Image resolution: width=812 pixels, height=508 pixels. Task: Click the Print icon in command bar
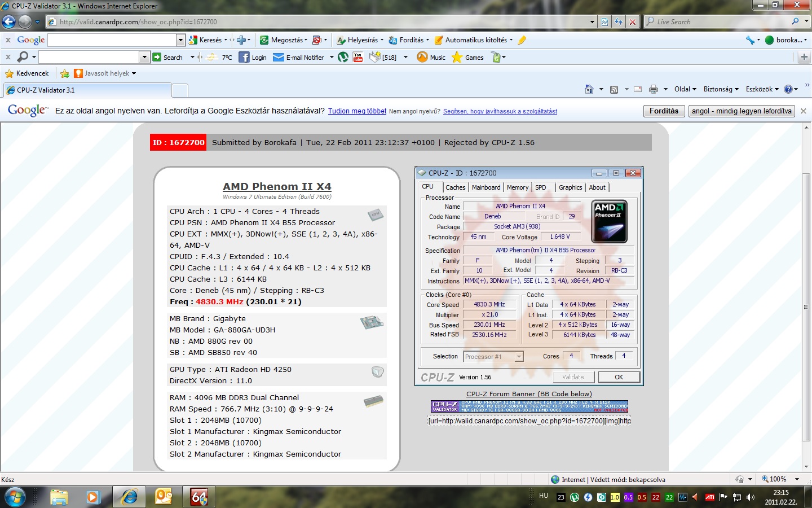click(653, 89)
